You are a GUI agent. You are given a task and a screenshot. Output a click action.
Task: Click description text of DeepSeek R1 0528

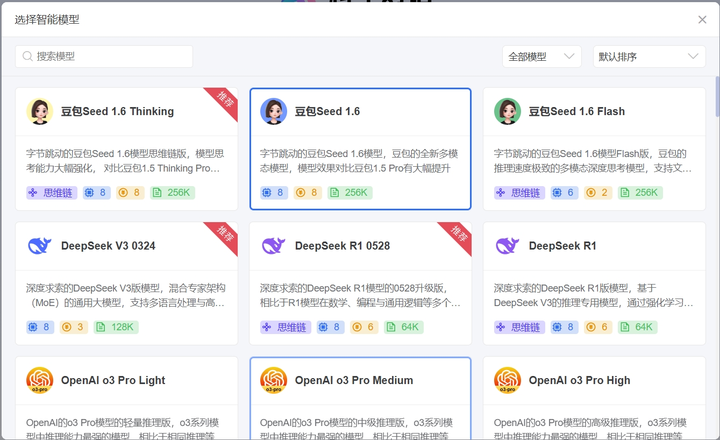(360, 295)
